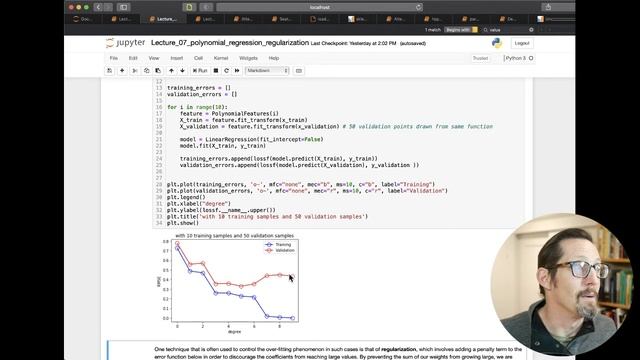Open the Cell menu
The image size is (640, 360).
[x=198, y=58]
